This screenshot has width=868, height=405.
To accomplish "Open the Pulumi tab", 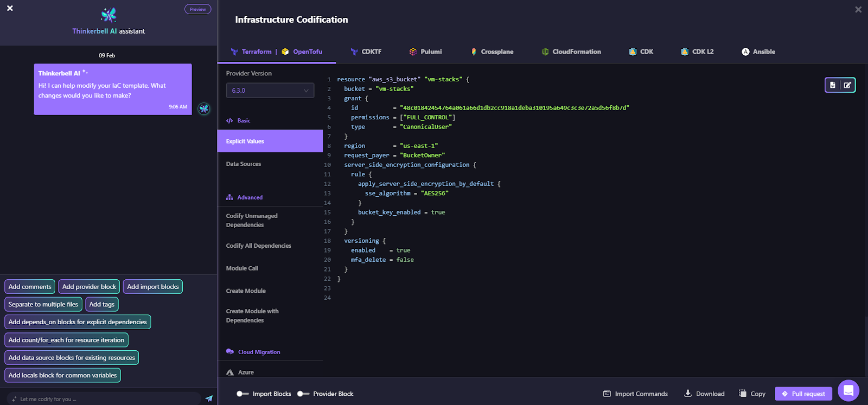I will (x=425, y=52).
